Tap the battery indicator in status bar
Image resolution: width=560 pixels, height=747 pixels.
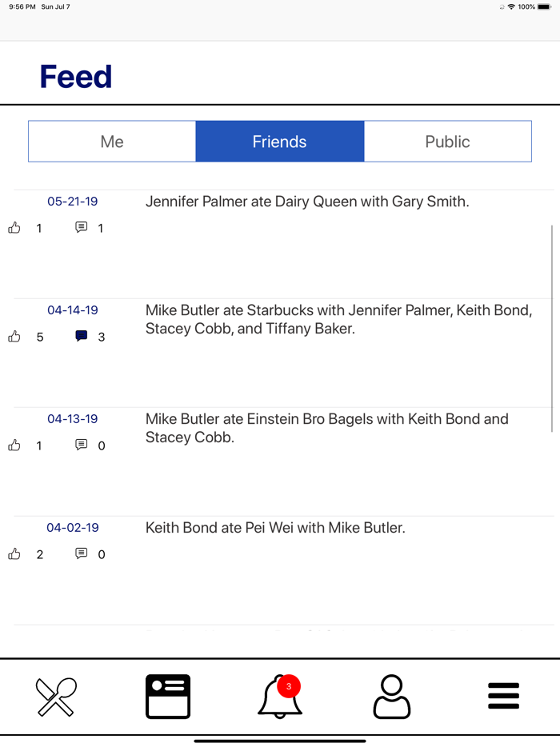click(544, 6)
